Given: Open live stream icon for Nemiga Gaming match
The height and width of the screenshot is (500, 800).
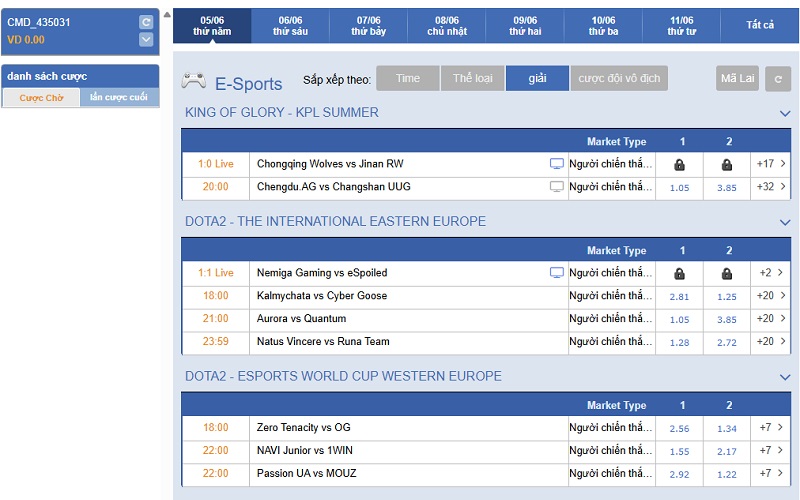Looking at the screenshot, I should pos(557,273).
